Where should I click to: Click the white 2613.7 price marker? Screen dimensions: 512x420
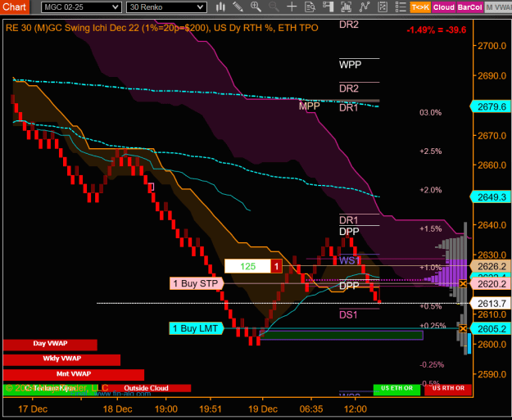pos(491,304)
